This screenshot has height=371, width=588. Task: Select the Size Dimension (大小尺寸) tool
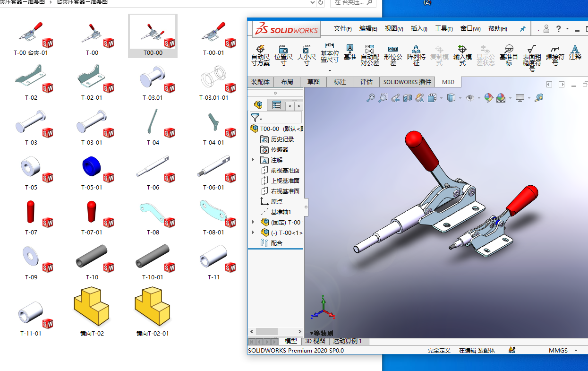click(x=306, y=55)
